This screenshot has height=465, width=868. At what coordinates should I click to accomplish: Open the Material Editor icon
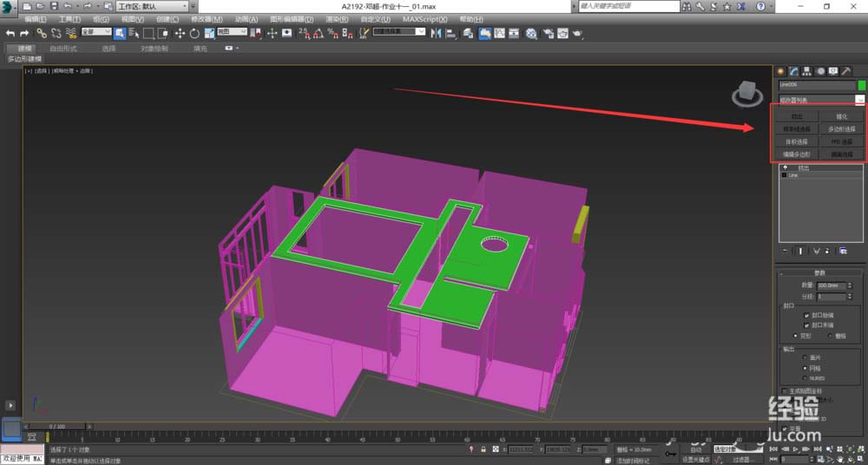[531, 33]
